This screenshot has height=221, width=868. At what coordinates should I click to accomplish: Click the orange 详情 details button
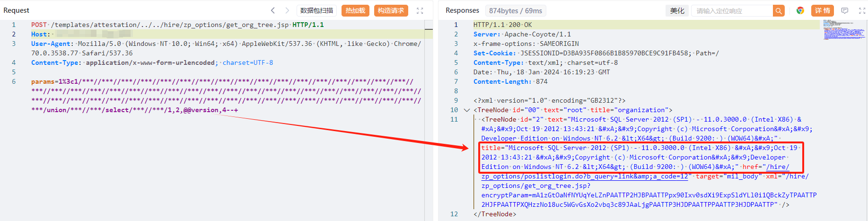(x=822, y=10)
